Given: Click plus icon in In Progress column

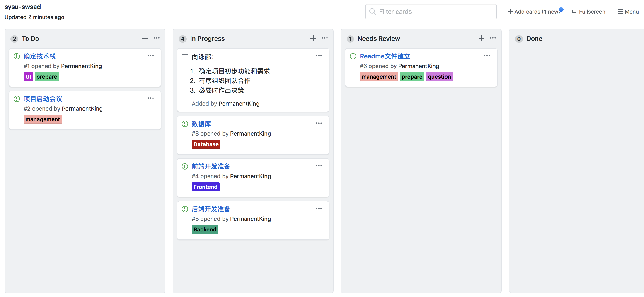Looking at the screenshot, I should 313,38.
